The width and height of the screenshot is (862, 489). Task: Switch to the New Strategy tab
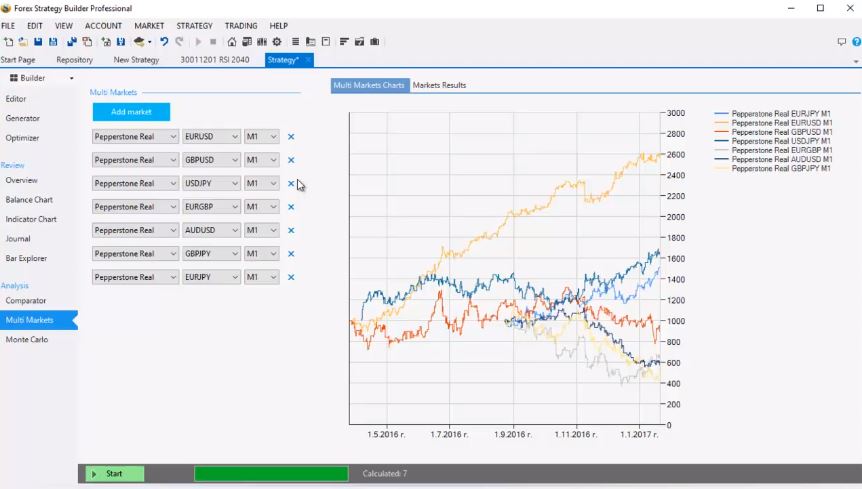pos(136,60)
